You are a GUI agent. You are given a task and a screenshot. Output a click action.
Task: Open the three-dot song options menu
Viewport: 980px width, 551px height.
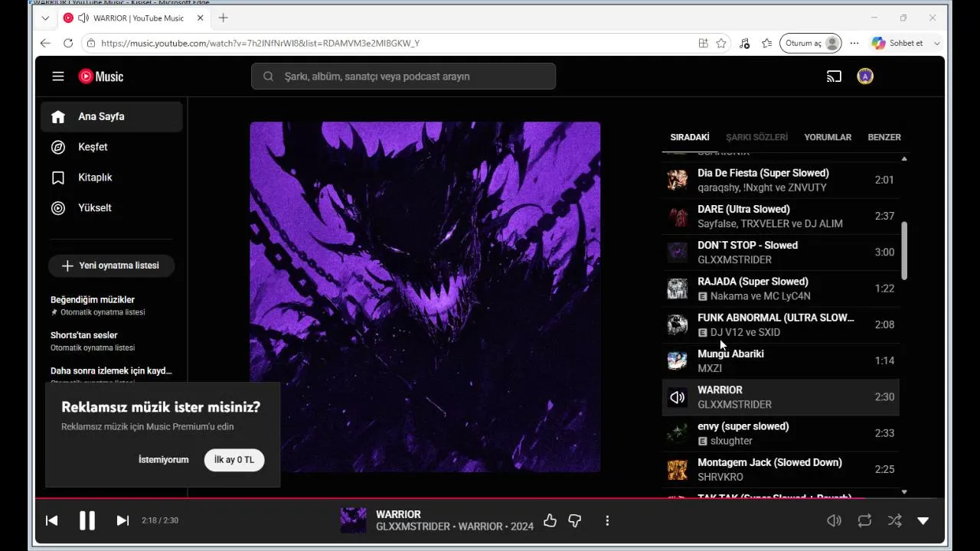[607, 520]
